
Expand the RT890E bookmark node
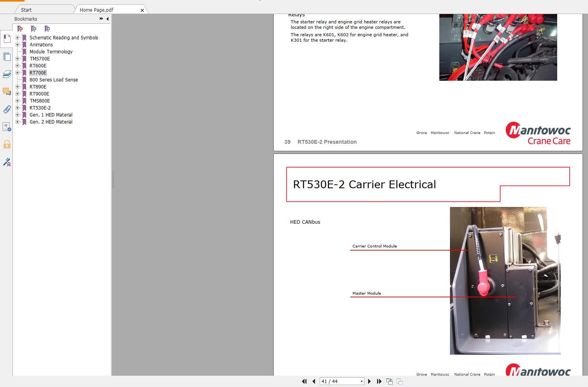(17, 87)
